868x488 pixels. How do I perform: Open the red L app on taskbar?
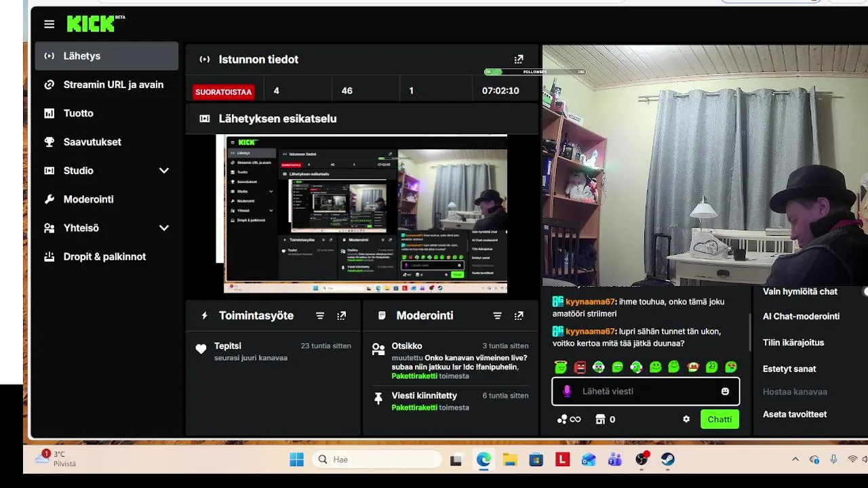(562, 460)
